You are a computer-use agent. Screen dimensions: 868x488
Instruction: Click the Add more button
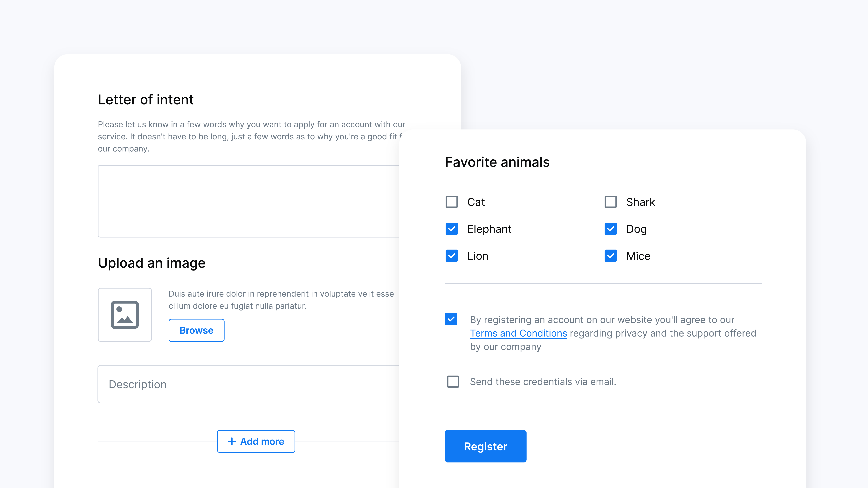pos(256,441)
